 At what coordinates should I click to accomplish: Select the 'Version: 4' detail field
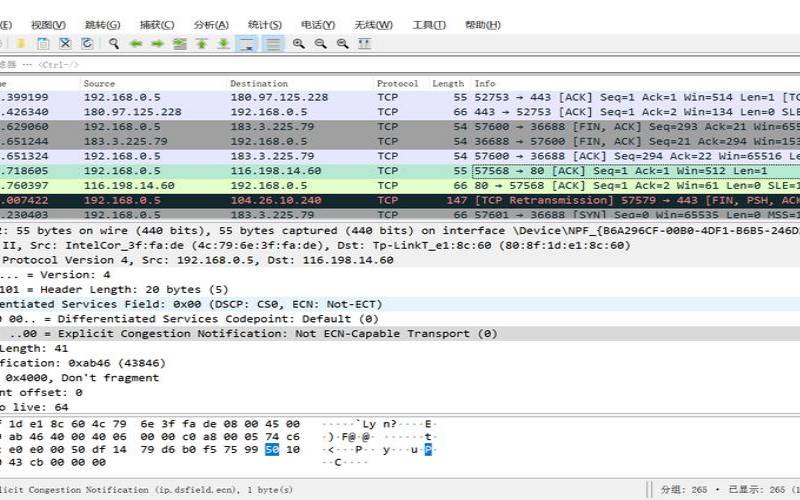click(x=400, y=275)
